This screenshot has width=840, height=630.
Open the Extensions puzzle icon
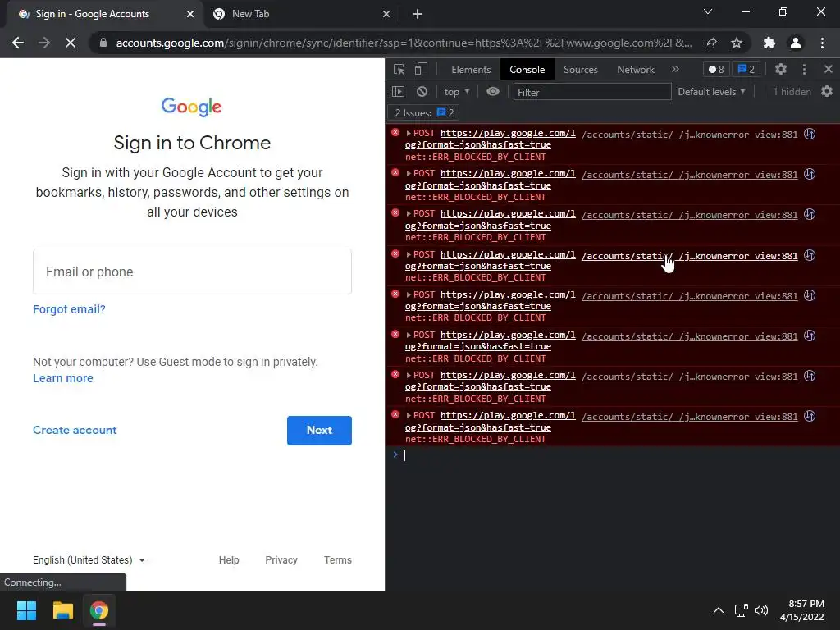click(769, 43)
